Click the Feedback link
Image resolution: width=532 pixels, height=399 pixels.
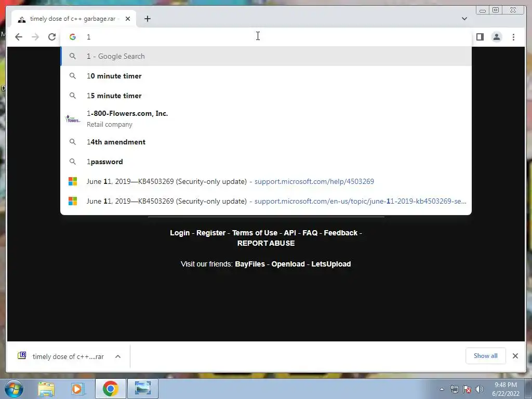click(341, 233)
